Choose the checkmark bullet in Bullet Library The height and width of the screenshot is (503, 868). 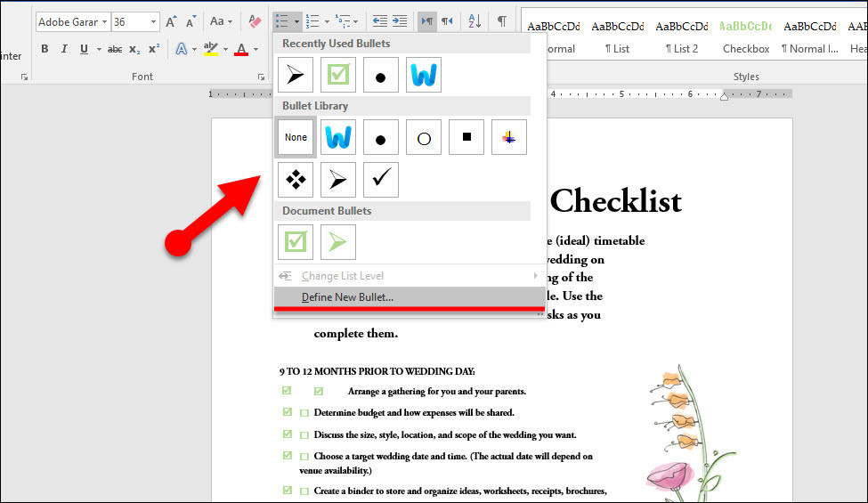point(381,179)
